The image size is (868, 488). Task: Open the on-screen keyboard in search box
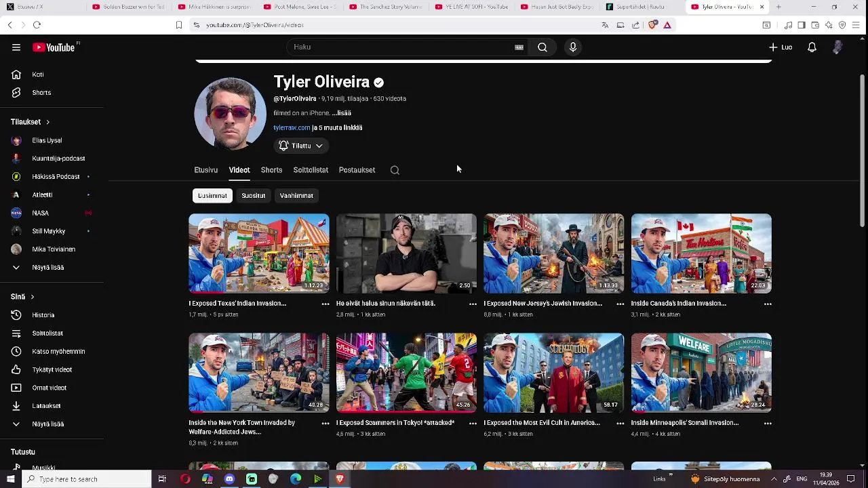click(519, 47)
